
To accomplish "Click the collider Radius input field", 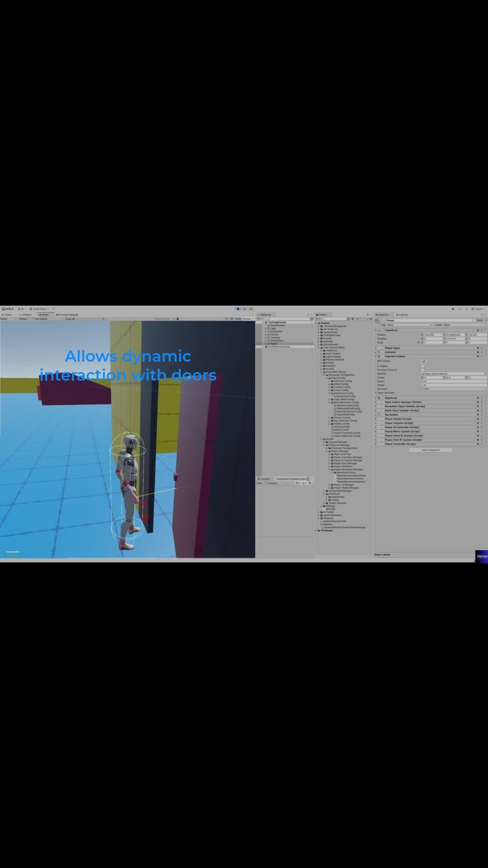I will point(454,382).
